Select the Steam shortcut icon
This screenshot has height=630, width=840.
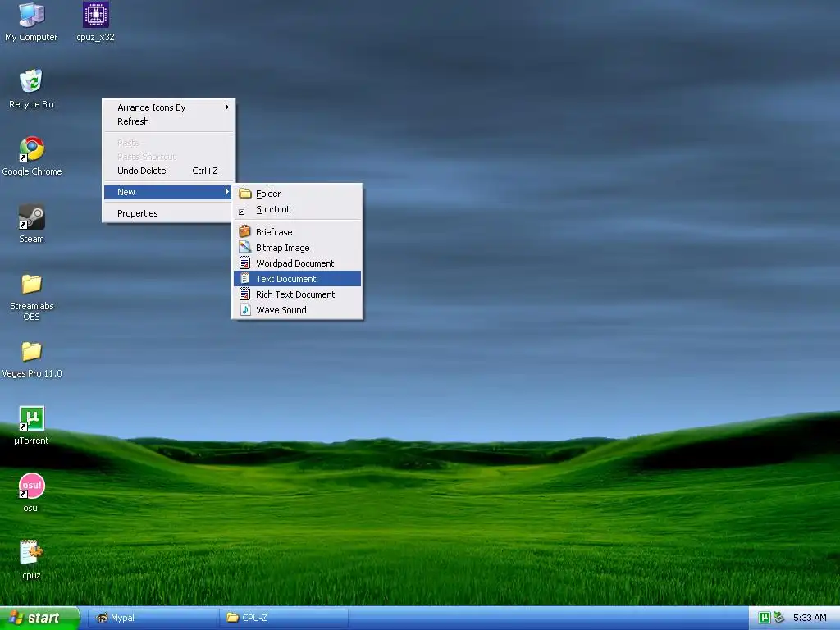pos(31,224)
